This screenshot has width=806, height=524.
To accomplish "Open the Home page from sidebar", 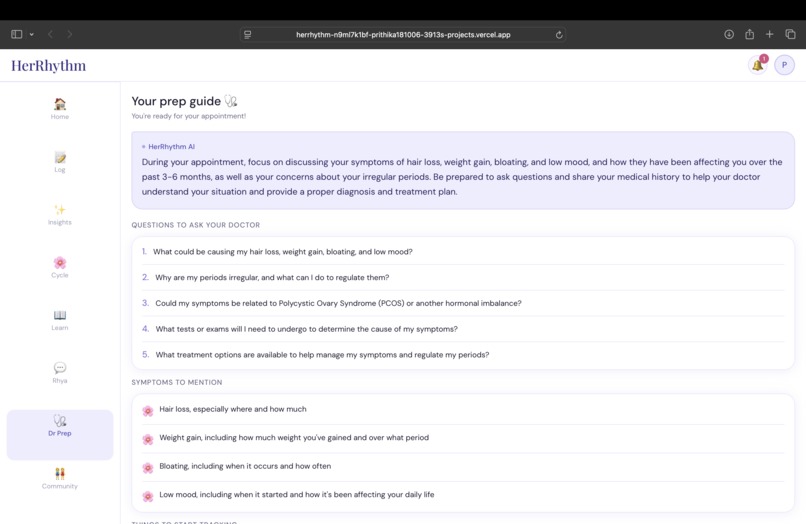I will click(x=60, y=109).
